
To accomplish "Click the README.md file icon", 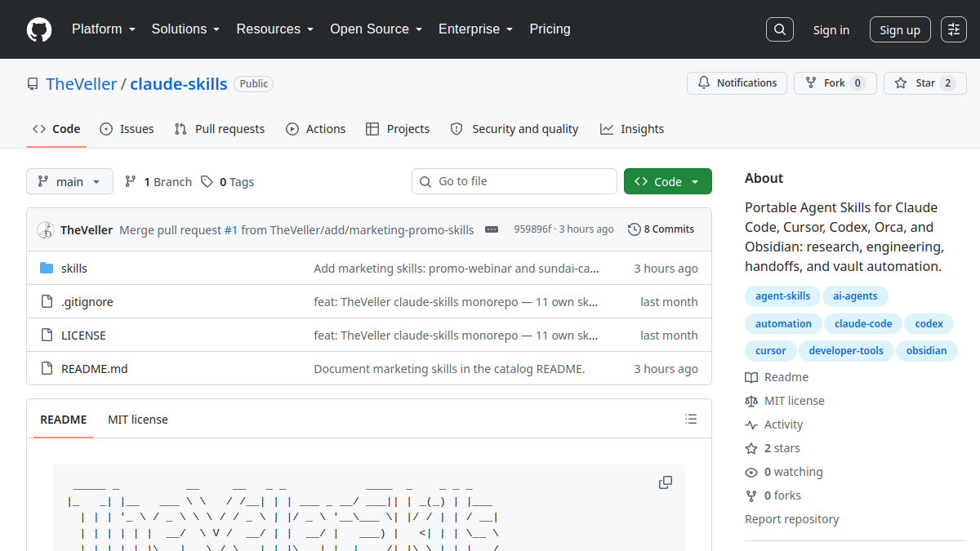I will pyautogui.click(x=47, y=369).
